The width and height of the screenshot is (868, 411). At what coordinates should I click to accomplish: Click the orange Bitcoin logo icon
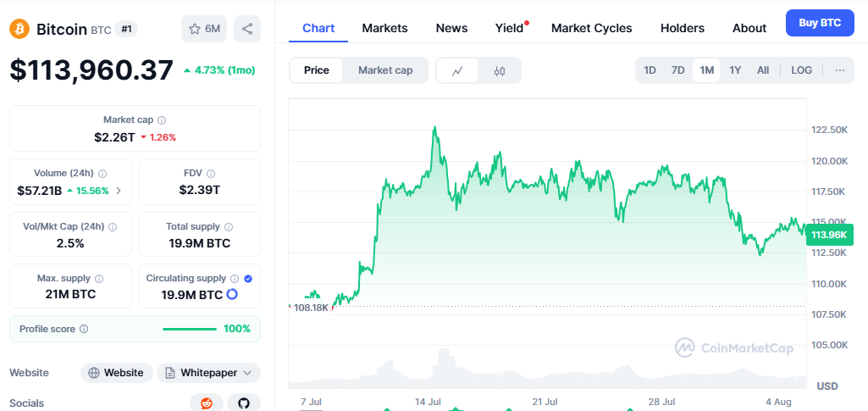tap(19, 29)
